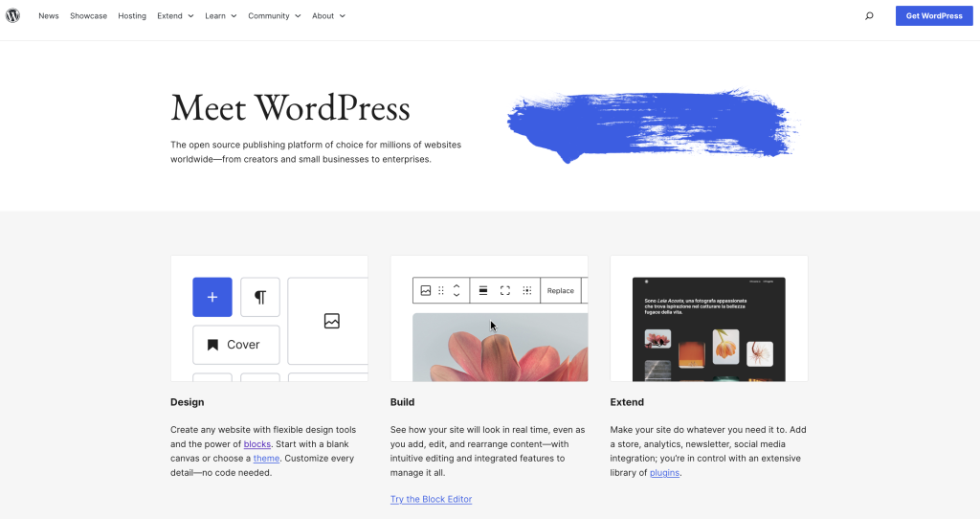The width and height of the screenshot is (980, 519).
Task: Select the paragraph pilcrow block icon
Action: point(260,297)
